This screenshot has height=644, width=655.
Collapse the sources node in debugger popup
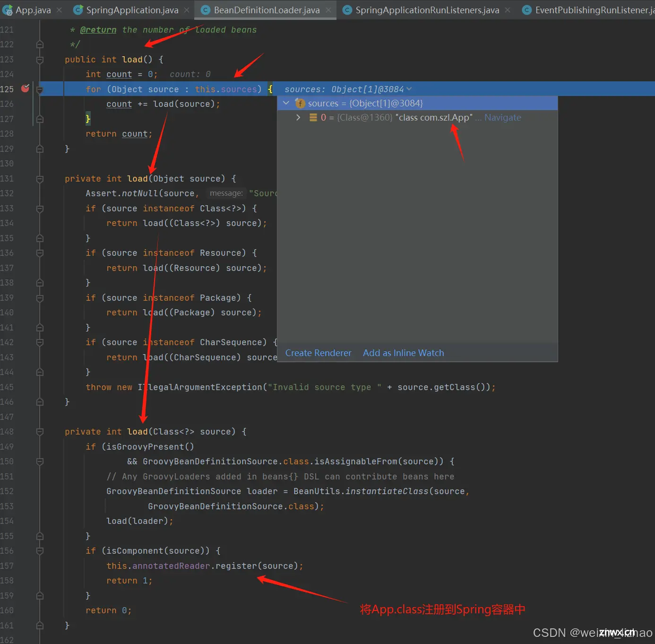pos(286,103)
